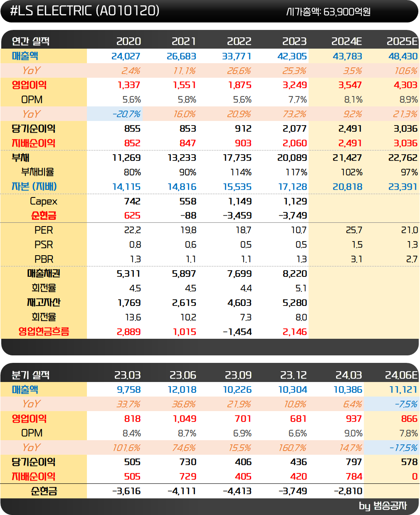Click the quarterly YoY '-17.5%'
This screenshot has width=420, height=515.
(x=403, y=448)
